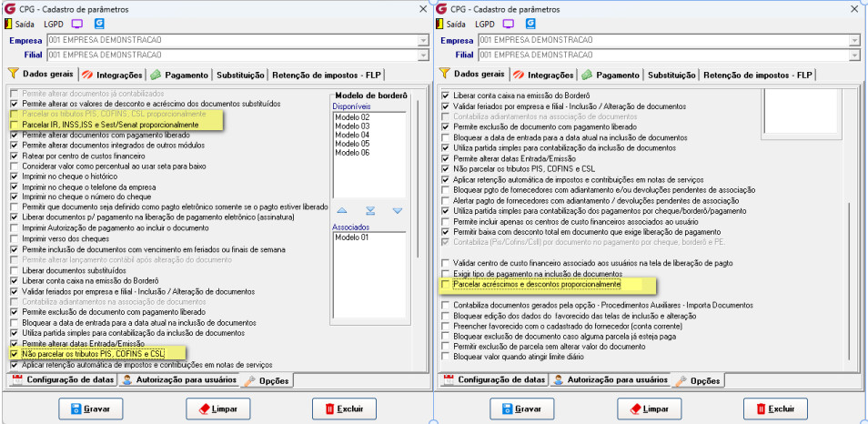Open Integrações tab in right window
The image size is (868, 424).
point(543,75)
